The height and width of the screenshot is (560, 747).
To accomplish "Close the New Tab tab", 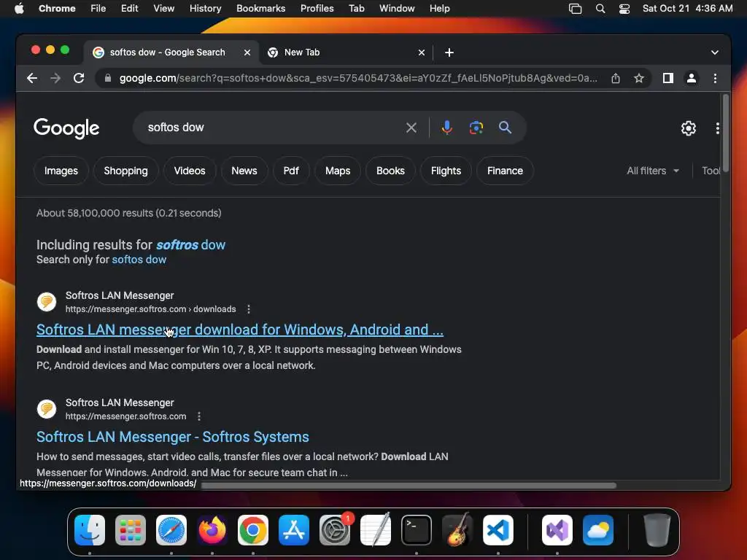I will pyautogui.click(x=422, y=52).
